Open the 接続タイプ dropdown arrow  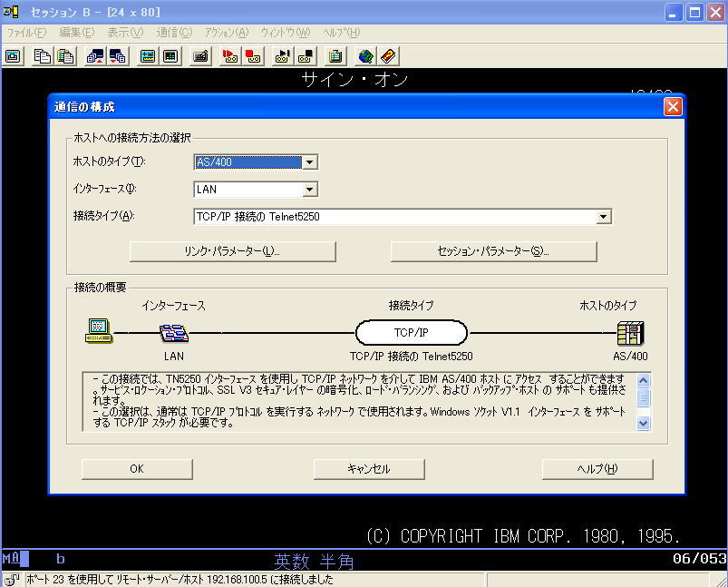point(603,217)
